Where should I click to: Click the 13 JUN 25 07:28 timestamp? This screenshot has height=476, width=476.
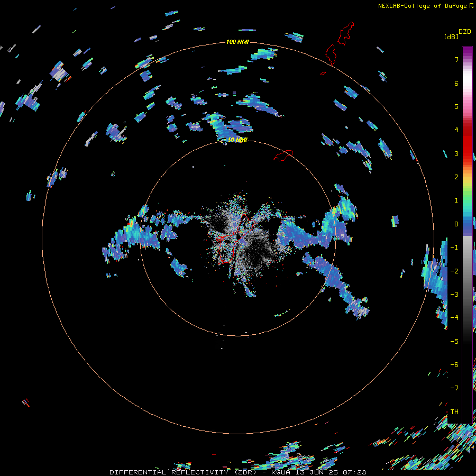click(331, 472)
